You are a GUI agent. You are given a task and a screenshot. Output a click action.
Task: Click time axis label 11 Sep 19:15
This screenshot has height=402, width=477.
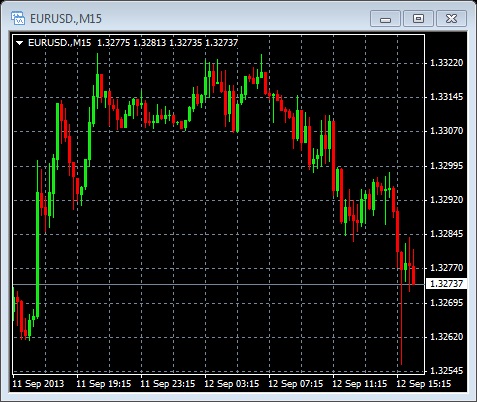click(x=104, y=384)
